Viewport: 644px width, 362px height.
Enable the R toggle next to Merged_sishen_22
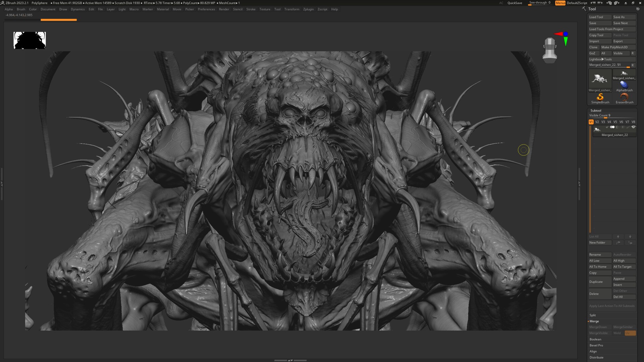pos(633,65)
